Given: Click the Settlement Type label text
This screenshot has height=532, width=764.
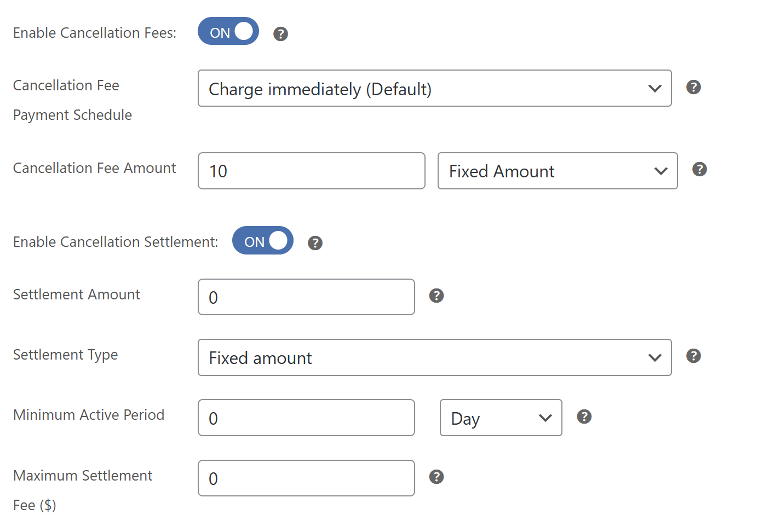Looking at the screenshot, I should coord(65,355).
